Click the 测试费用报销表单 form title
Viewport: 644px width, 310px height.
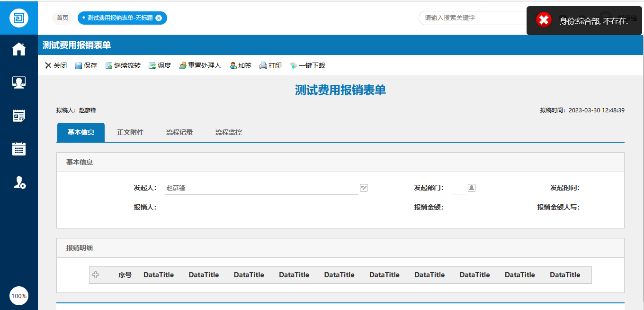point(340,90)
